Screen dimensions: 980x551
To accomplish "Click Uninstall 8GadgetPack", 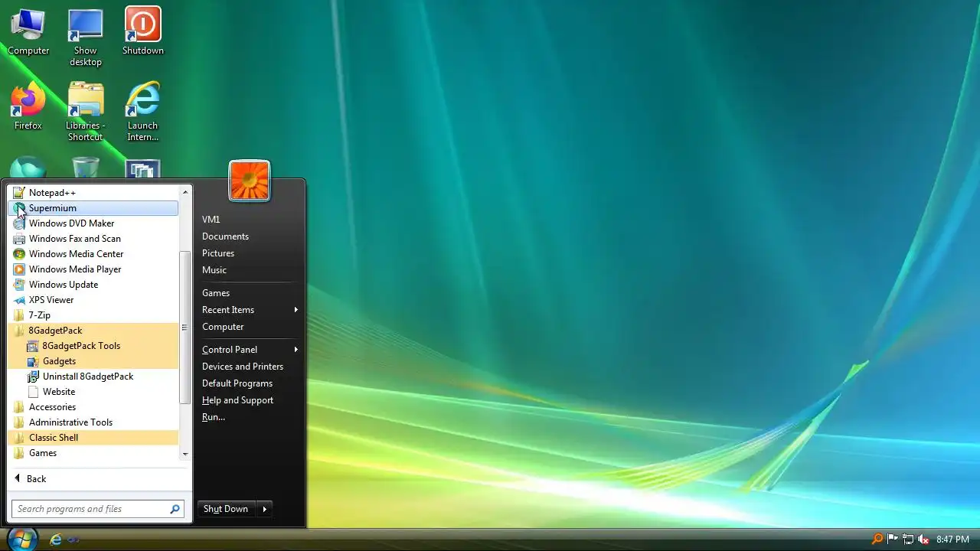I will [x=93, y=377].
